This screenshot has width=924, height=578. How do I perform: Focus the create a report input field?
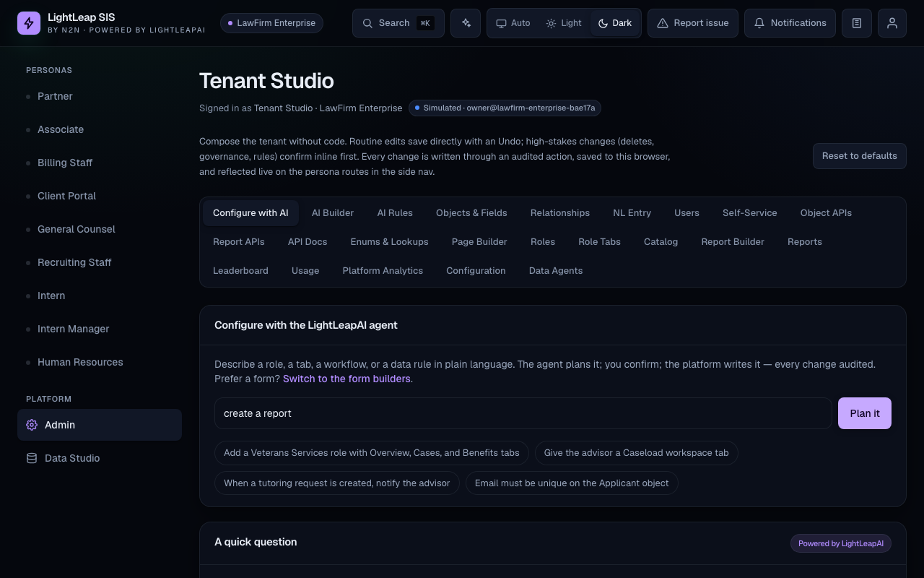[x=523, y=413]
